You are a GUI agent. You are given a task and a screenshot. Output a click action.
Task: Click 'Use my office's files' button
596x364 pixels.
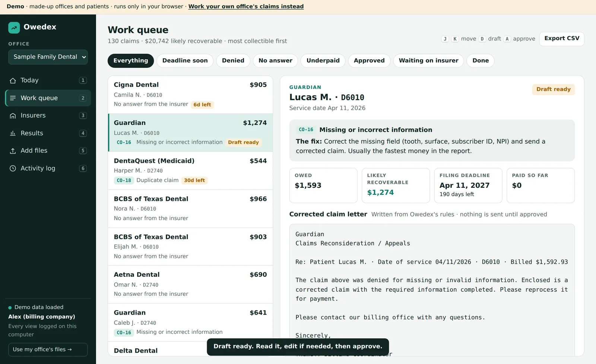point(48,349)
